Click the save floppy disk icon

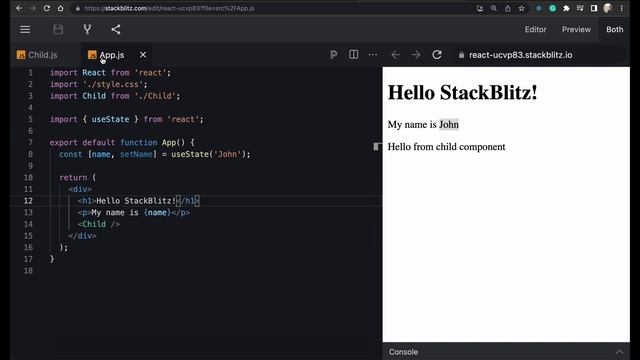(x=58, y=29)
